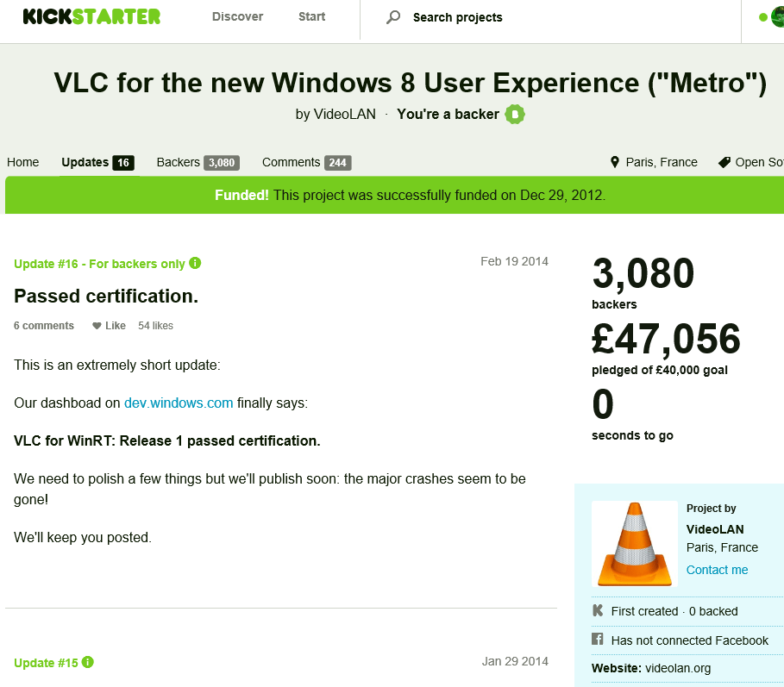This screenshot has width=784, height=687.
Task: Open the dev.windows.com link
Action: coord(179,403)
